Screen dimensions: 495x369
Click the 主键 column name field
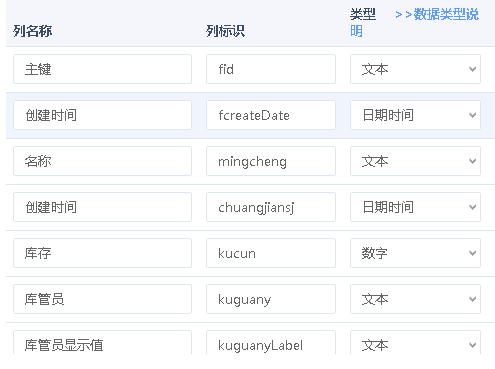[102, 69]
